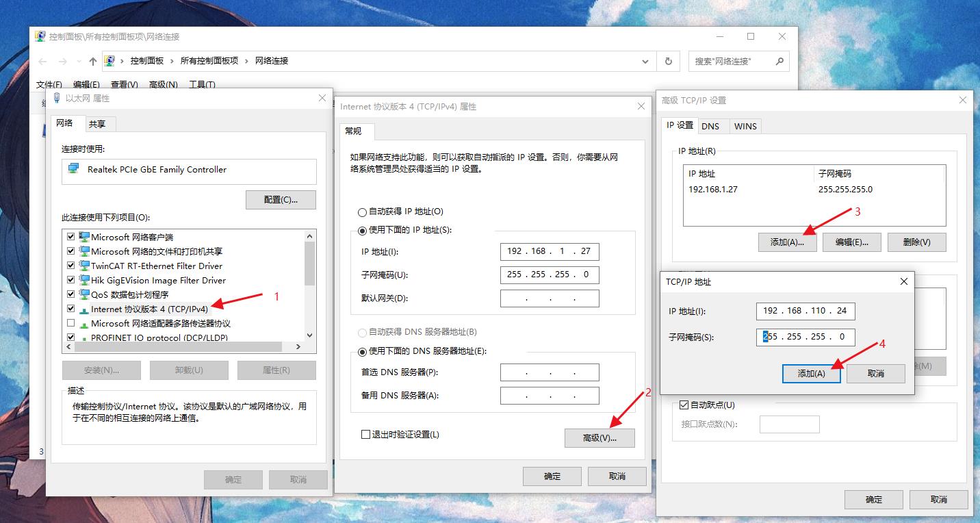980x523 pixels.
Task: Click 确定 in 高级 TCP/IP 设置 dialog
Action: coord(874,500)
